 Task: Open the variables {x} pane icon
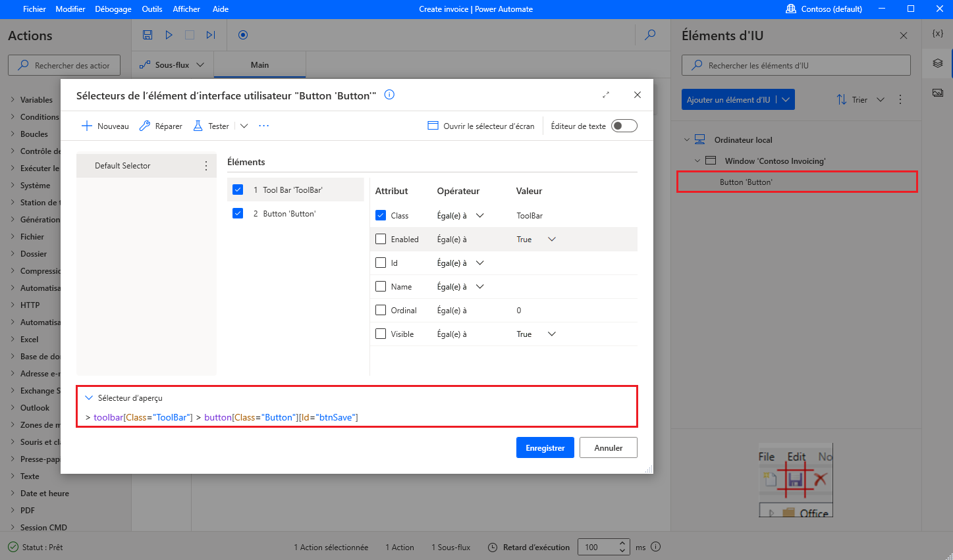(x=938, y=34)
